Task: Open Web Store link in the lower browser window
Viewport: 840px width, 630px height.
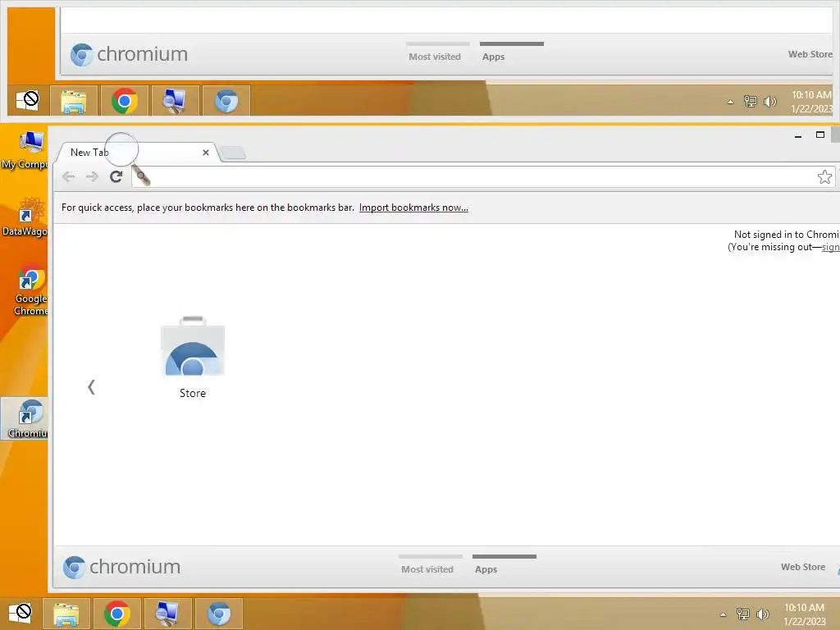Action: coord(802,567)
